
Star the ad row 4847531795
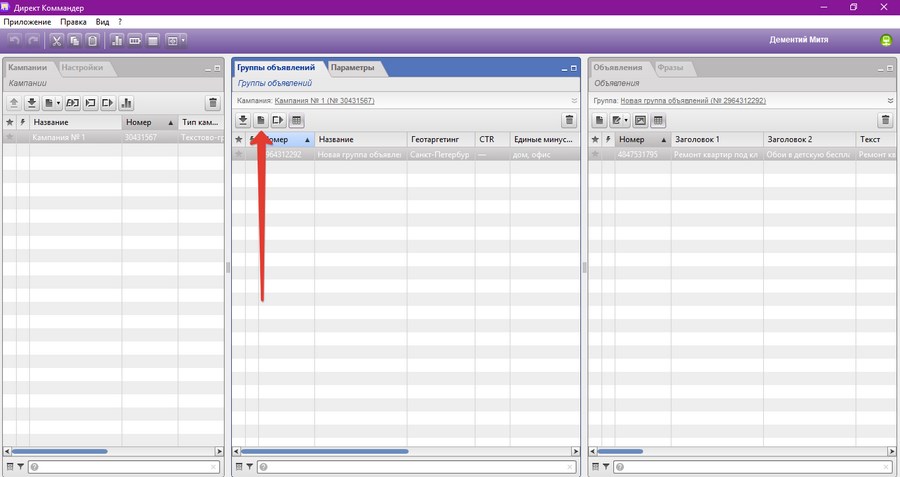tap(595, 154)
